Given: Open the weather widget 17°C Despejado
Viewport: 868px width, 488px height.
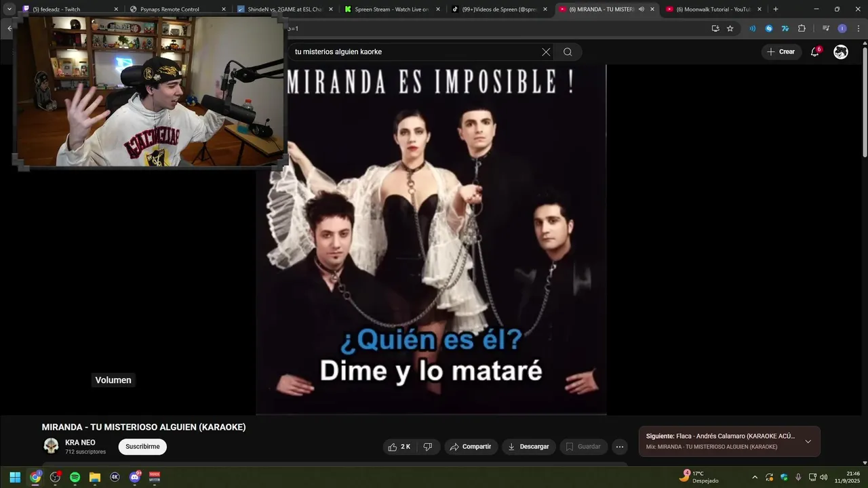Looking at the screenshot, I should pyautogui.click(x=698, y=477).
